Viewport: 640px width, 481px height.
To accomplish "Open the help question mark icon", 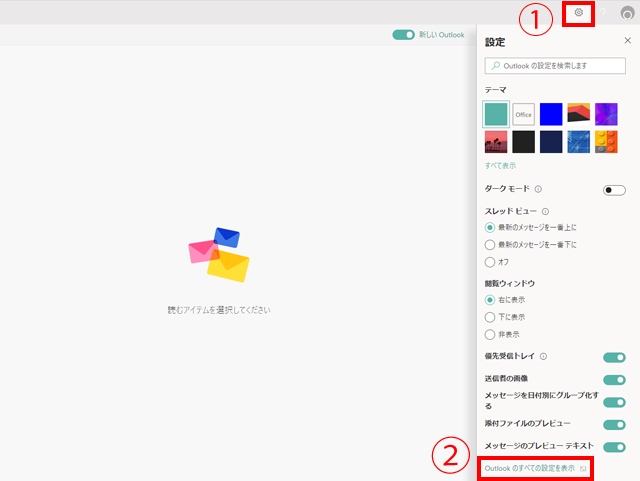I will tap(603, 13).
